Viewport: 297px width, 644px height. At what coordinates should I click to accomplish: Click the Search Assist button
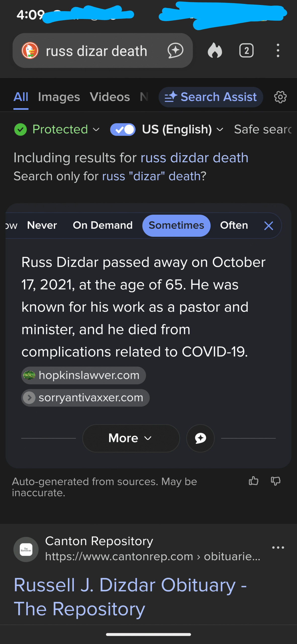(211, 97)
